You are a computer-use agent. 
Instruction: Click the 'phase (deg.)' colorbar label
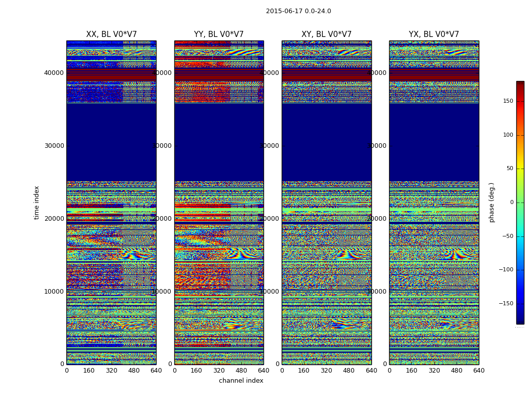click(491, 202)
